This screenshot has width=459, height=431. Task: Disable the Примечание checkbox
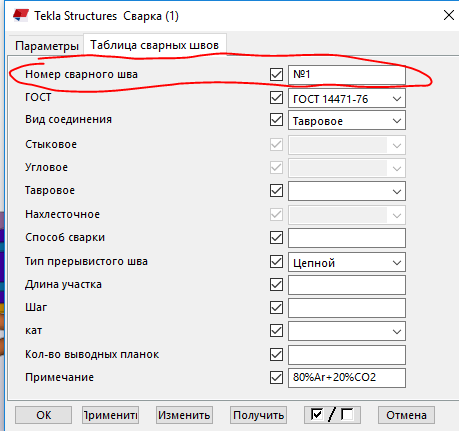point(276,378)
